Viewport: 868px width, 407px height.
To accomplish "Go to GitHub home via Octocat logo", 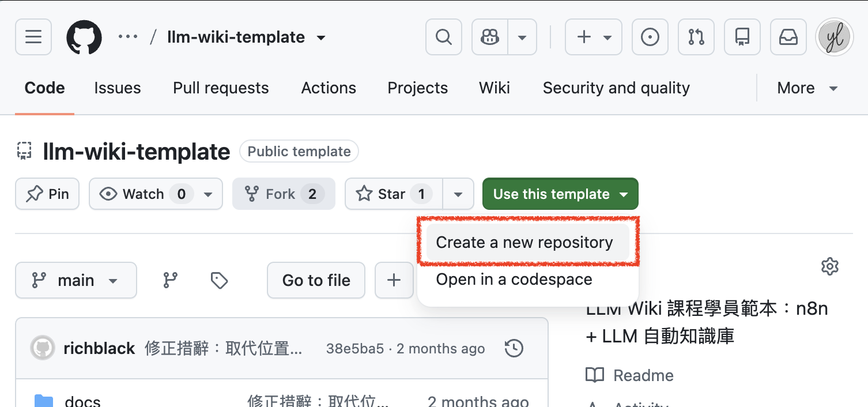I will tap(84, 37).
